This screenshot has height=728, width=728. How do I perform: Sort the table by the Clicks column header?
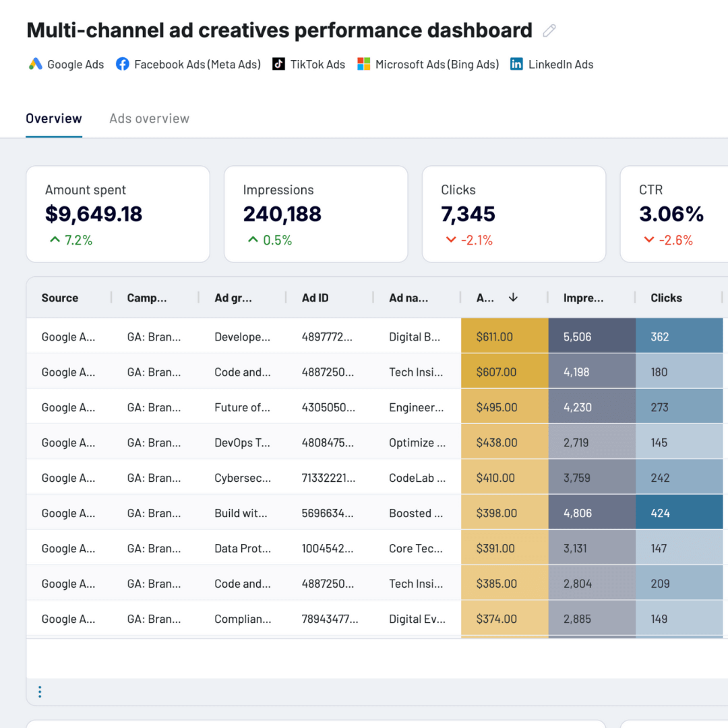tap(666, 297)
